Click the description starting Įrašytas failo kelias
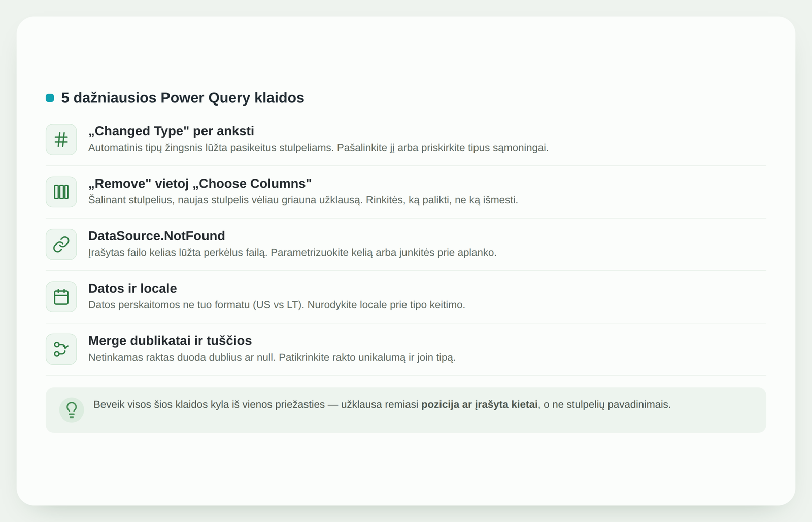Screen dimensions: 812x522 pos(292,252)
